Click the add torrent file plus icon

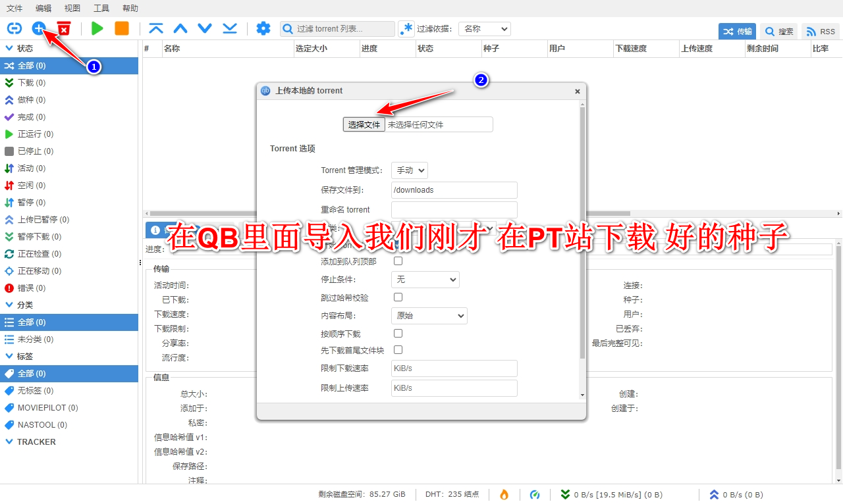click(39, 28)
